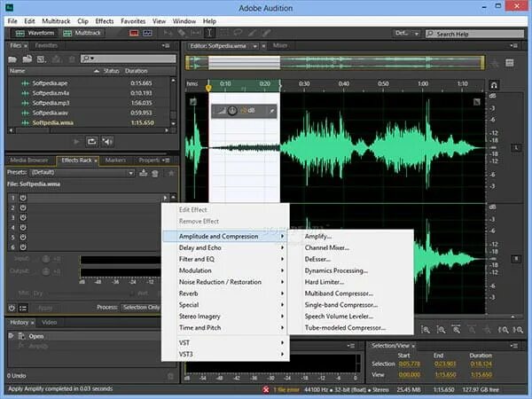The height and width of the screenshot is (399, 532).
Task: Choose Amplify from the submenu
Action: pyautogui.click(x=350, y=236)
